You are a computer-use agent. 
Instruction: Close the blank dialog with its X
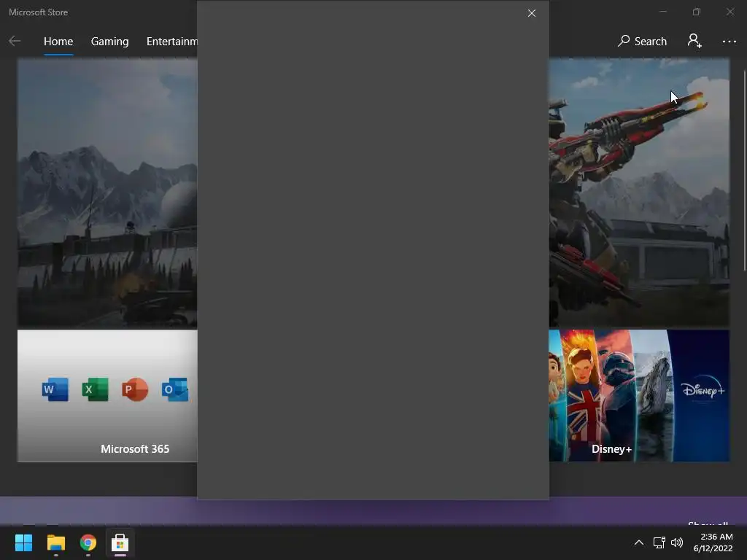(532, 13)
